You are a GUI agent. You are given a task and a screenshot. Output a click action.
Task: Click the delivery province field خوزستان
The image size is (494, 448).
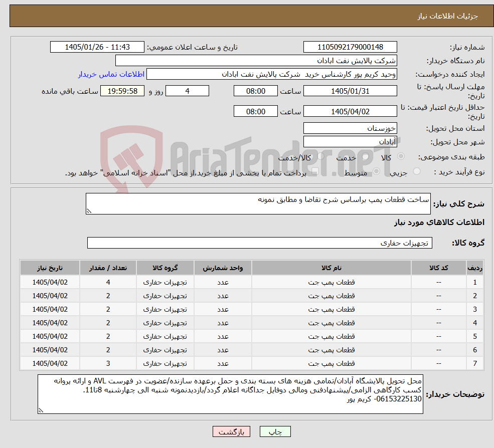coord(350,128)
